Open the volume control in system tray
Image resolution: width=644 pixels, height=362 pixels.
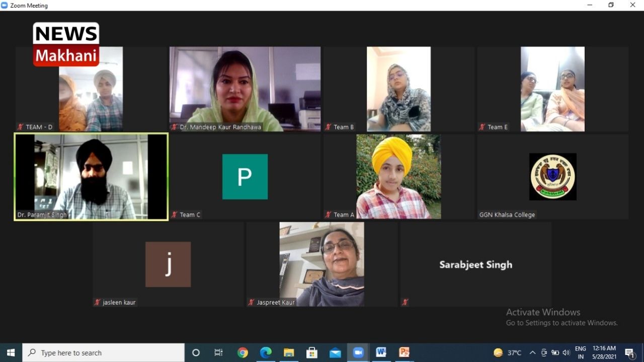pos(566,352)
